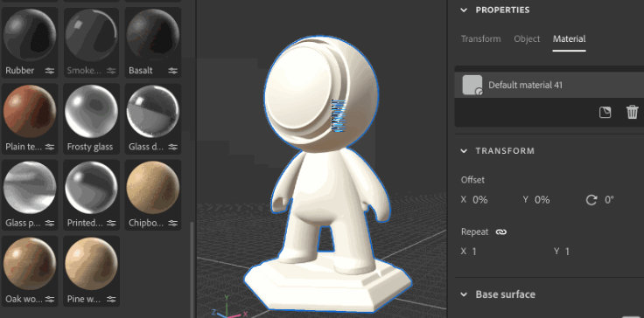Switch to the Material tab
The height and width of the screenshot is (318, 644).
570,39
